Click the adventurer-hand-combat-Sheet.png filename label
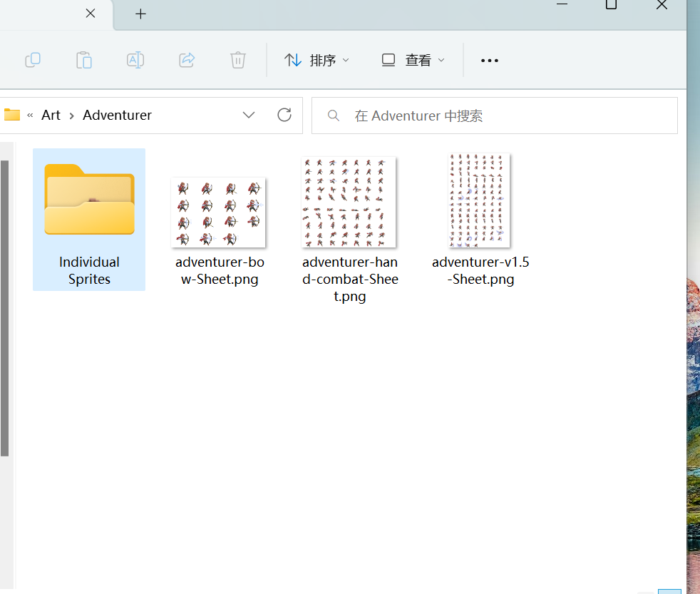The image size is (700, 594). 350,279
